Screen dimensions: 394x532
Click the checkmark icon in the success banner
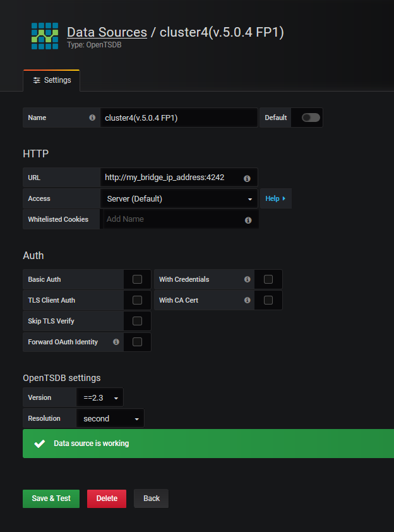click(x=40, y=444)
